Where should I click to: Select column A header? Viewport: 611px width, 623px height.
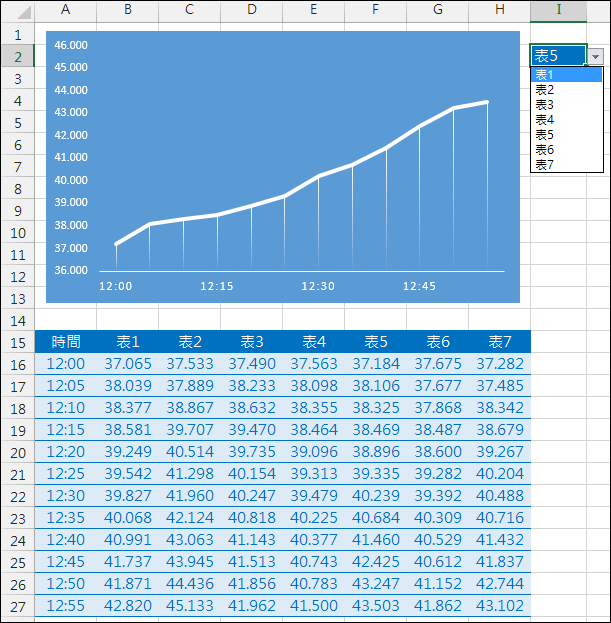[66, 10]
